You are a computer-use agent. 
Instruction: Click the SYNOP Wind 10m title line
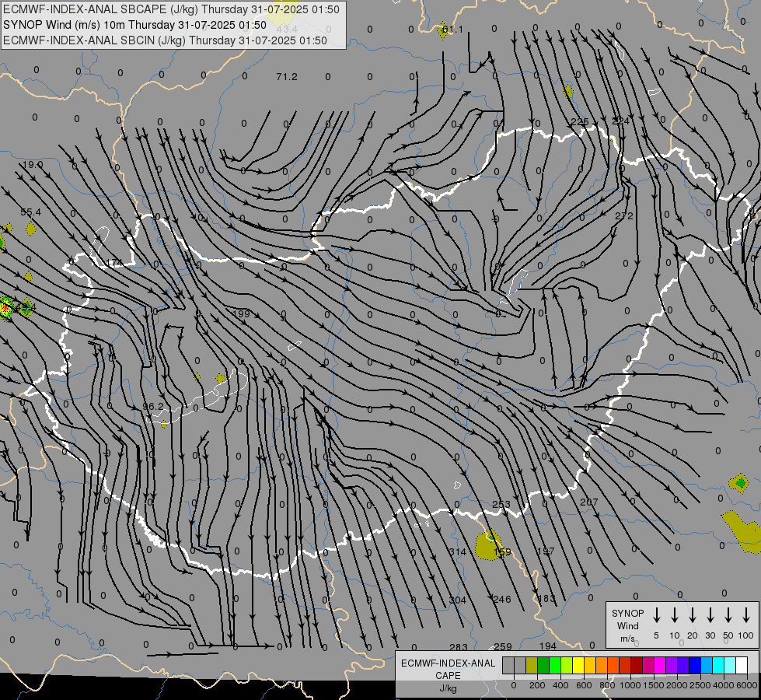pyautogui.click(x=134, y=25)
